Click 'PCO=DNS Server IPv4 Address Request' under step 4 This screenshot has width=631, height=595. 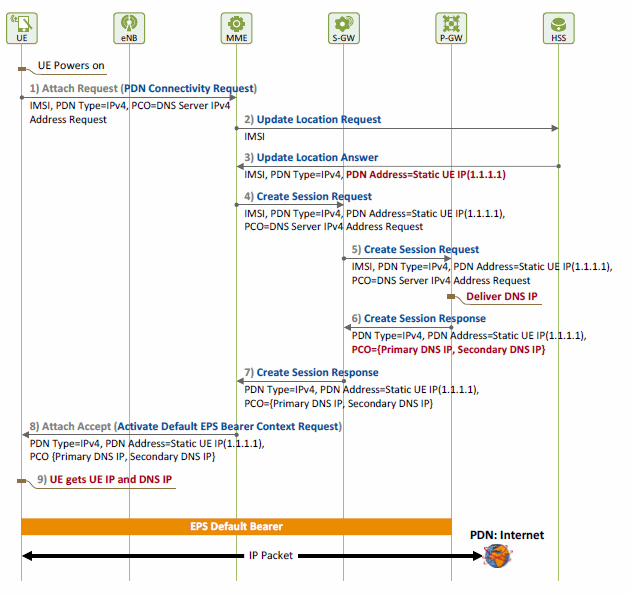pos(334,227)
